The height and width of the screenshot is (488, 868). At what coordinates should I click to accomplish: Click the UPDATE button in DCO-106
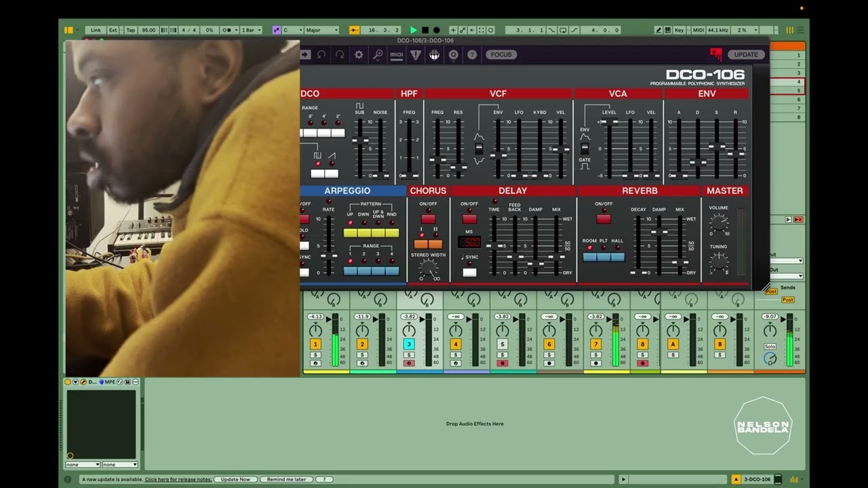746,55
